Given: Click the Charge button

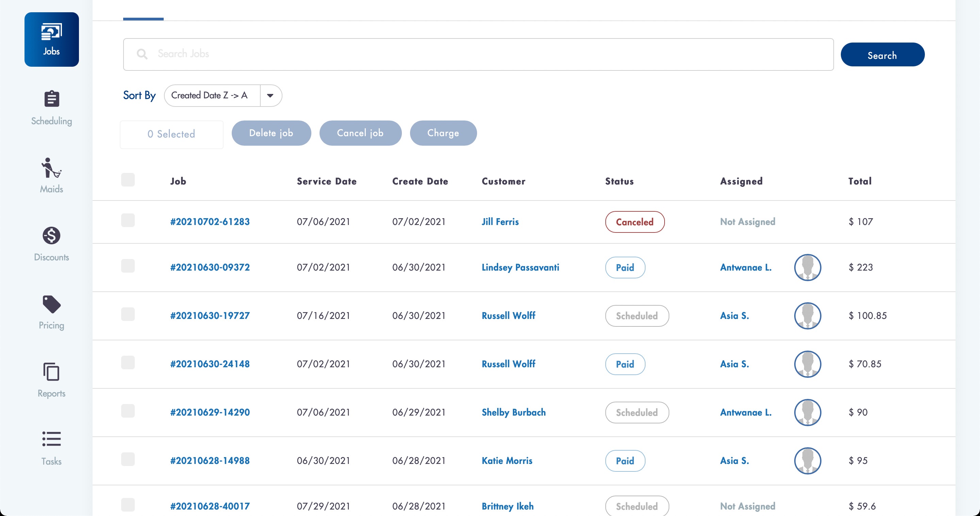Looking at the screenshot, I should pos(443,133).
